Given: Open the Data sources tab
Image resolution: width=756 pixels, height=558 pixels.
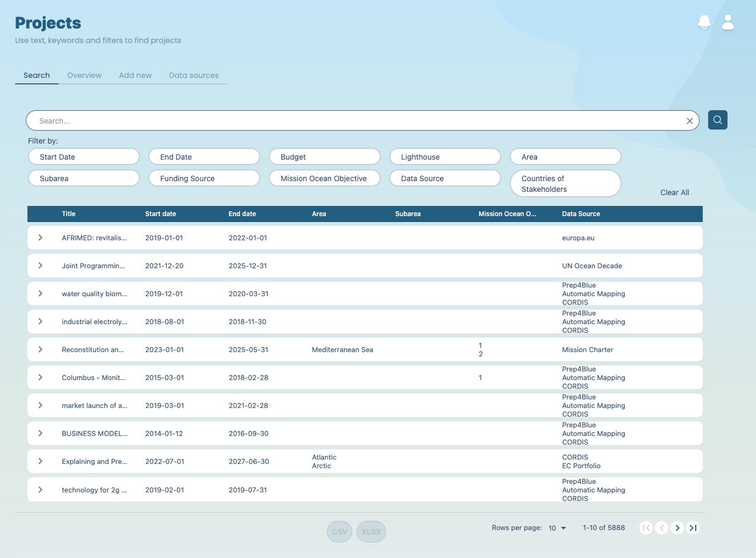Looking at the screenshot, I should click(194, 75).
